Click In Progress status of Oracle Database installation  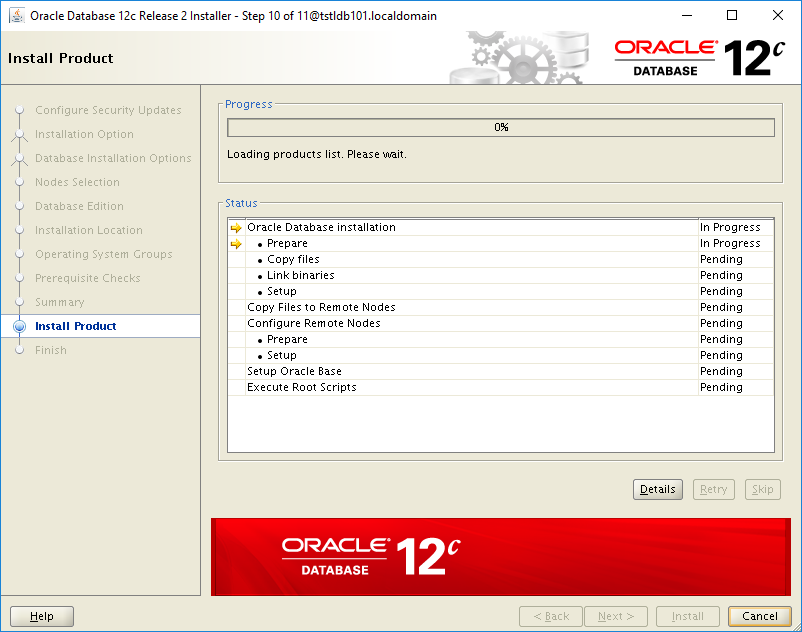(x=730, y=228)
